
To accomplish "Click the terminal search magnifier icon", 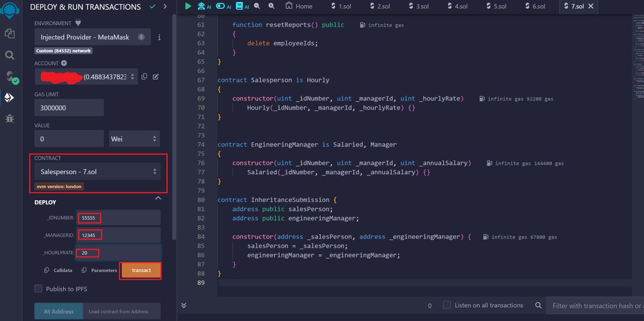I will [x=538, y=305].
